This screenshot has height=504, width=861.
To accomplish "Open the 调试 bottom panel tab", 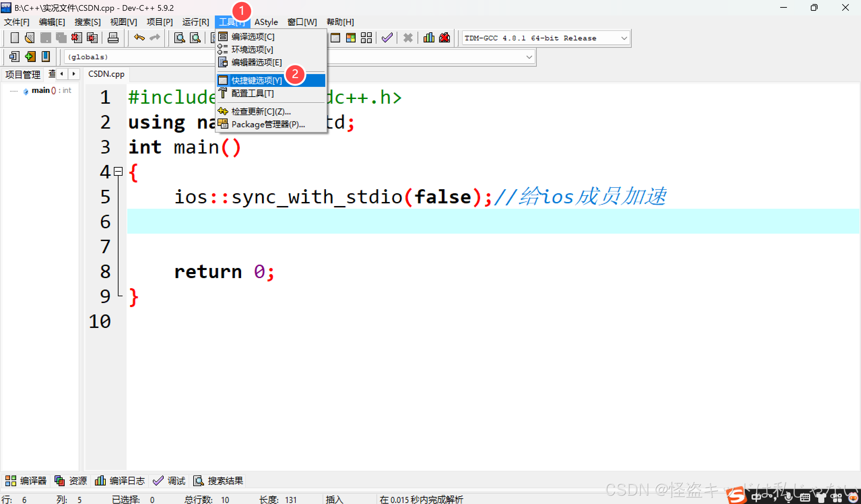I will click(169, 481).
